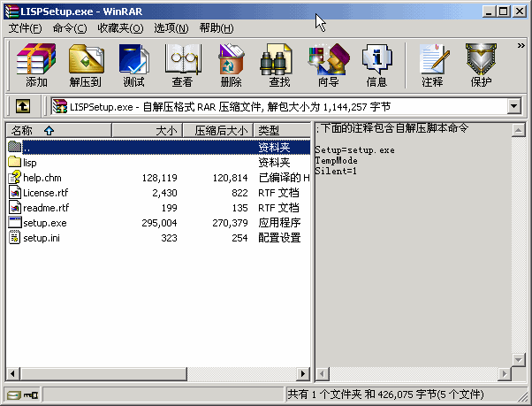
Task: Click file list scroll-right arrow
Action: coord(303,374)
